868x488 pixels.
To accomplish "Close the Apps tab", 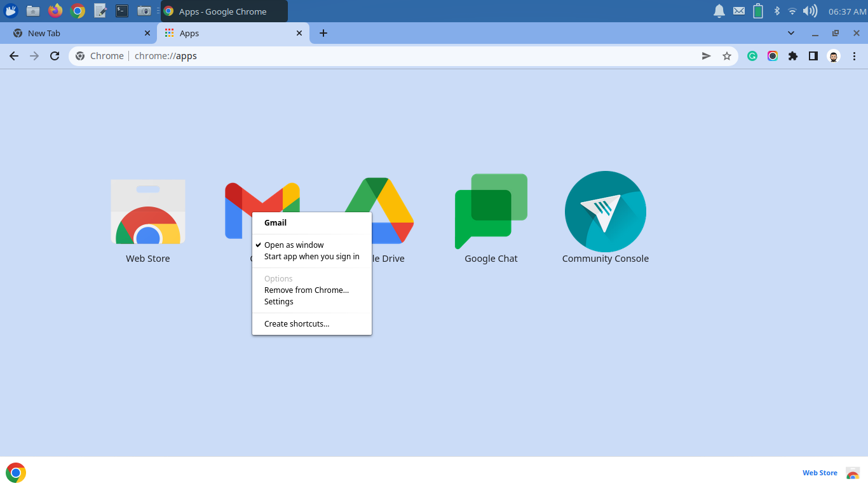I will (299, 33).
